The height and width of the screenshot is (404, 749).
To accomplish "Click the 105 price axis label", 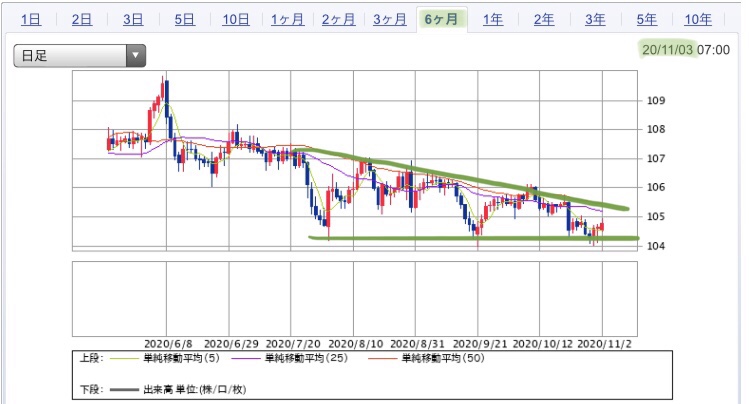I will tap(656, 217).
